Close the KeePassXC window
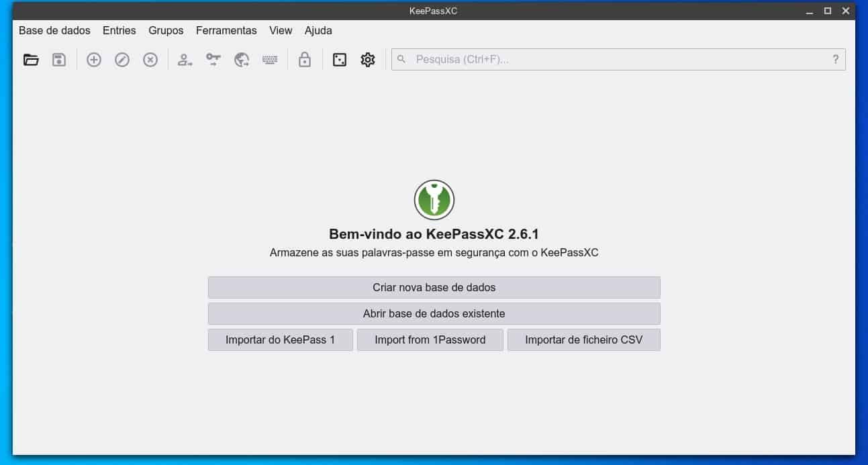Screen dimensions: 868x465 [846, 11]
